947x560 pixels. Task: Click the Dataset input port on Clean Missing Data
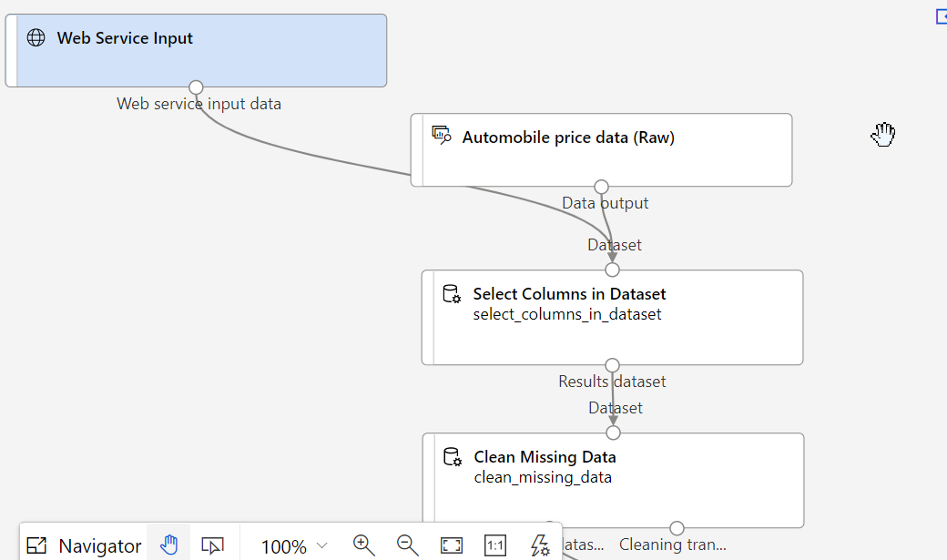tap(614, 433)
